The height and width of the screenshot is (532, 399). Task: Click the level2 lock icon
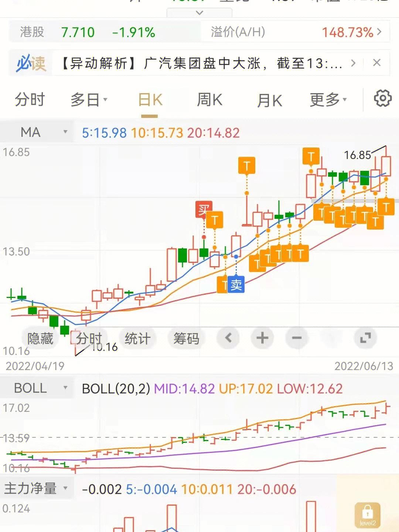click(366, 515)
